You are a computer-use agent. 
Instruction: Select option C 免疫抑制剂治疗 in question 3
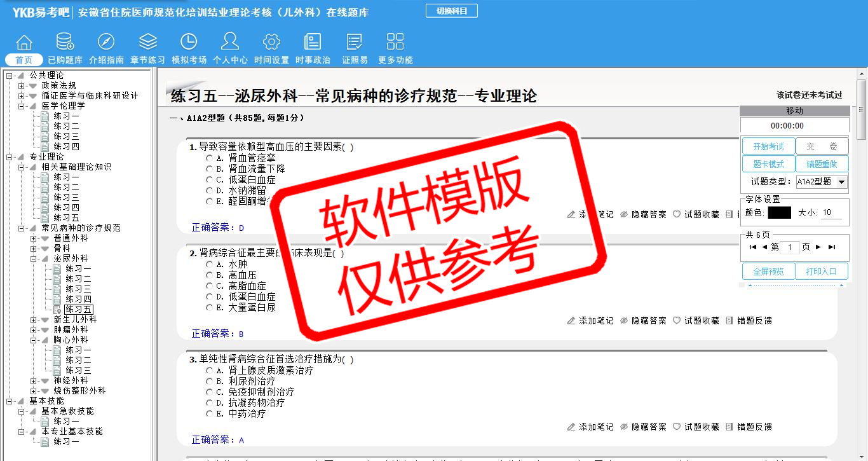[x=210, y=392]
